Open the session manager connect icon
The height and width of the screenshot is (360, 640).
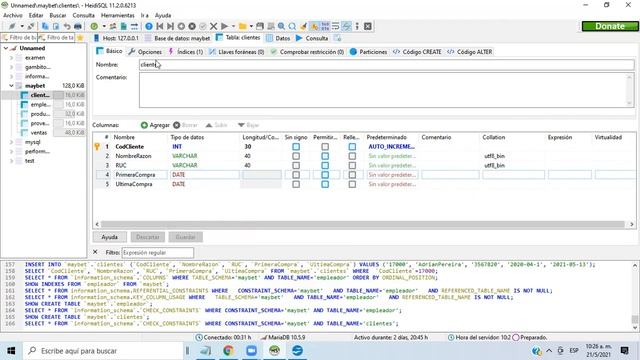coord(12,27)
